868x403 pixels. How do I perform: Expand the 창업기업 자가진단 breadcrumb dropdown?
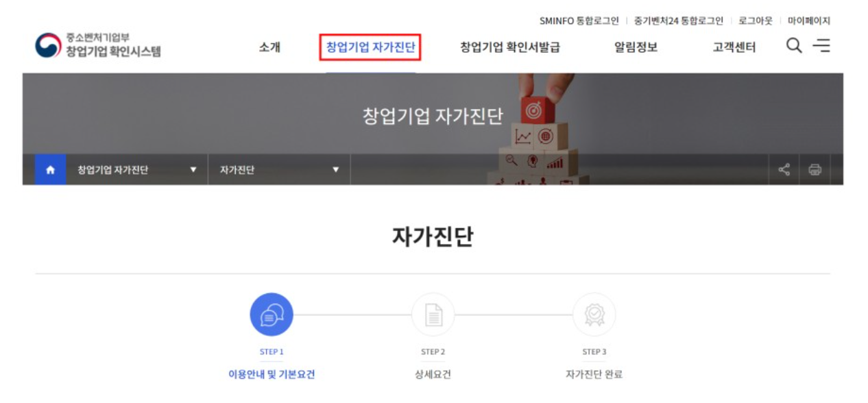(x=137, y=170)
